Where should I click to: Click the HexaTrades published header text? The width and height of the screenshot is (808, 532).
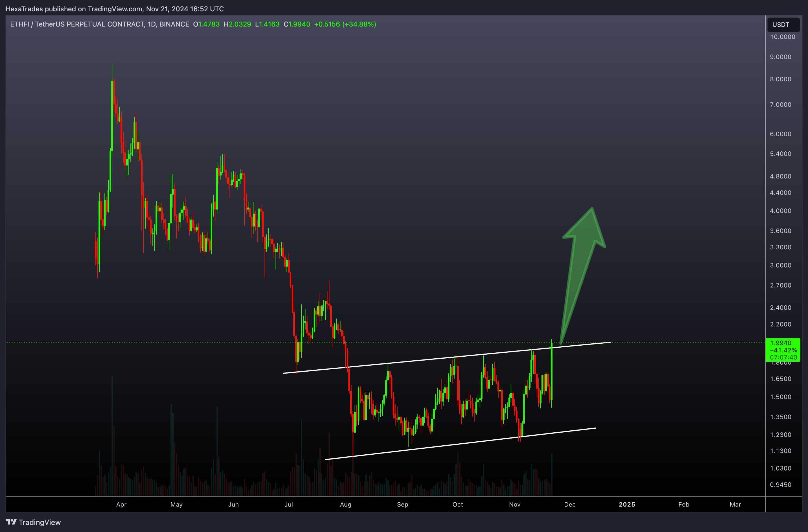coord(115,9)
